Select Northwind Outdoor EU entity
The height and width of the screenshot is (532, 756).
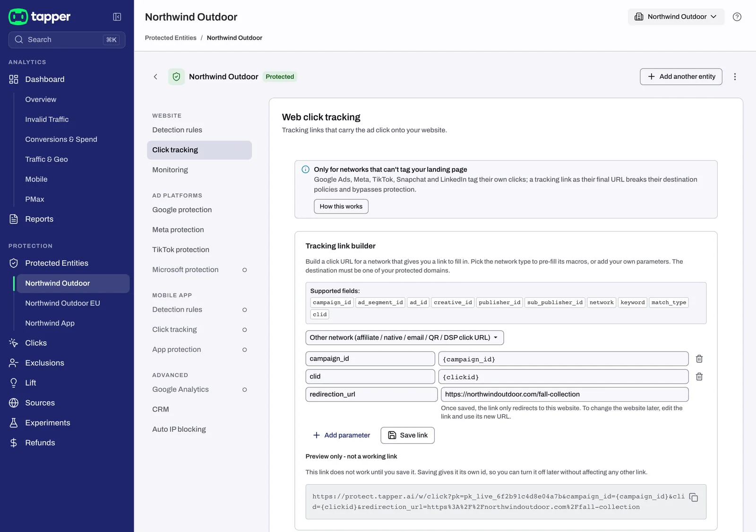[62, 303]
